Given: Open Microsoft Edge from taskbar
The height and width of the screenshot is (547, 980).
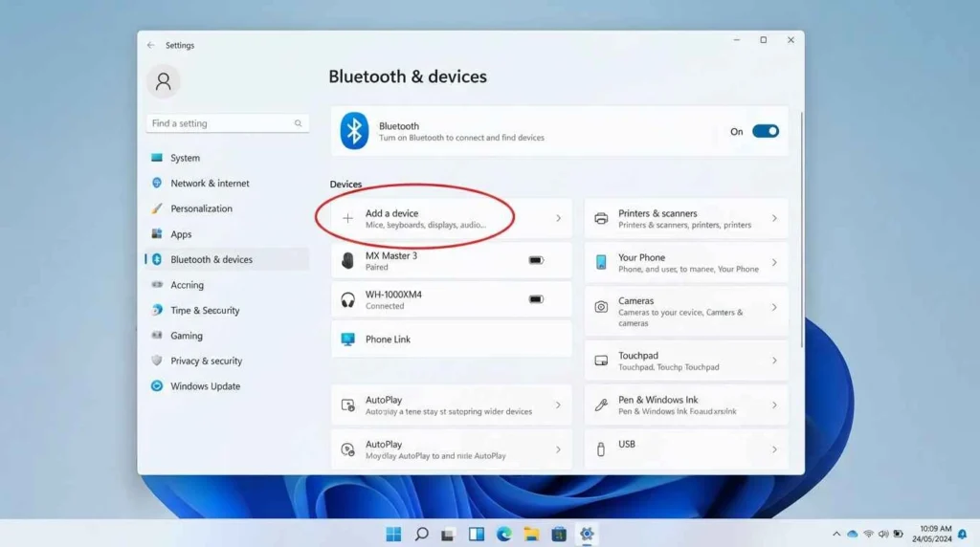Looking at the screenshot, I should click(x=503, y=534).
